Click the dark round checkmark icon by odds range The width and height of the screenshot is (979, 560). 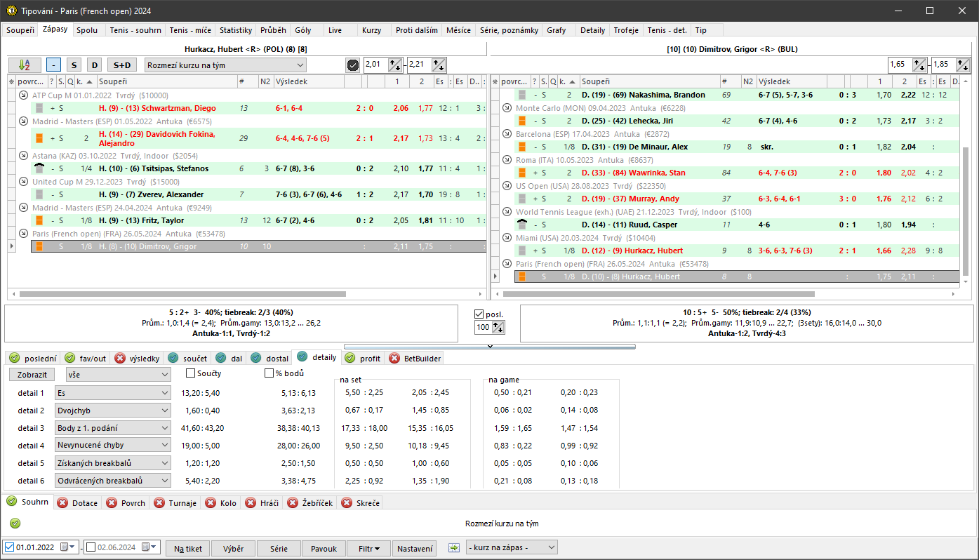coord(353,65)
